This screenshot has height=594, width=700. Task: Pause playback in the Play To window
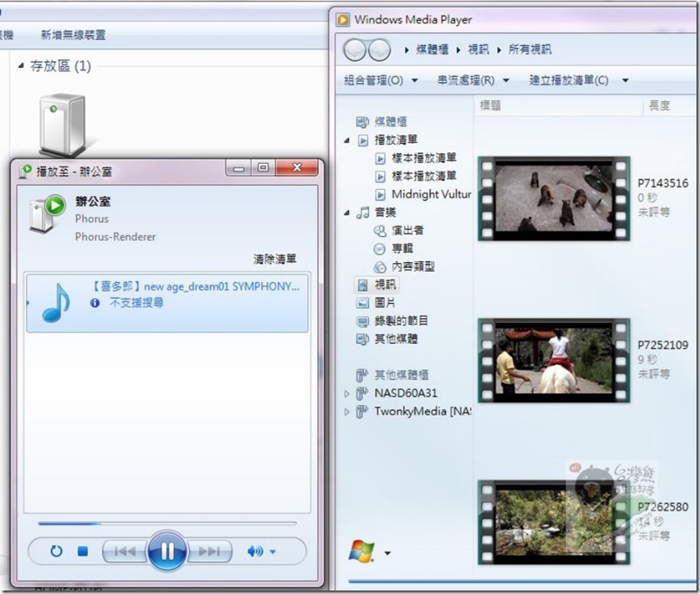coord(167,550)
